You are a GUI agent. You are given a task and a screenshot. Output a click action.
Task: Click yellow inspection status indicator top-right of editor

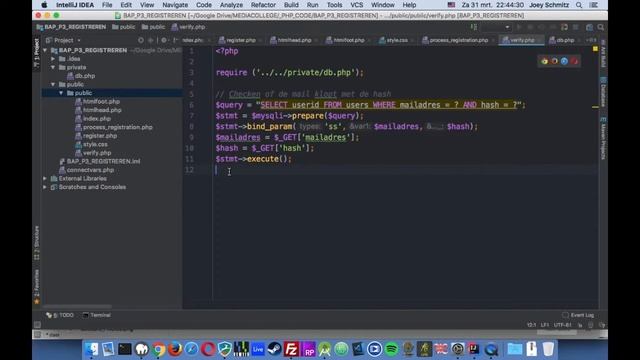coord(595,49)
